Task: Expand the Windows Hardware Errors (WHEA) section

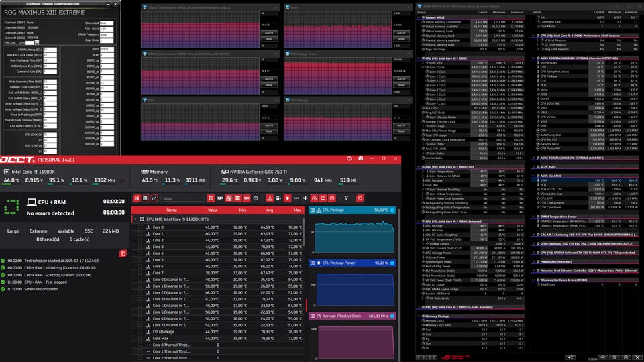Action: (x=534, y=279)
